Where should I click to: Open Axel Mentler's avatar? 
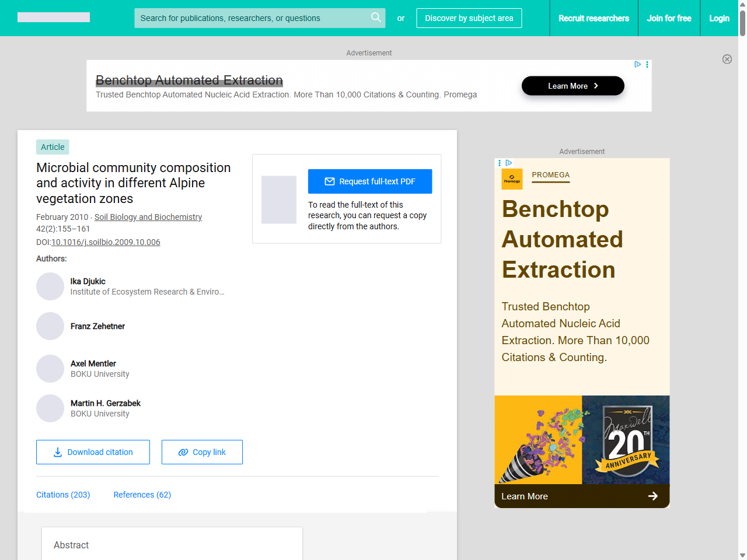(x=50, y=369)
